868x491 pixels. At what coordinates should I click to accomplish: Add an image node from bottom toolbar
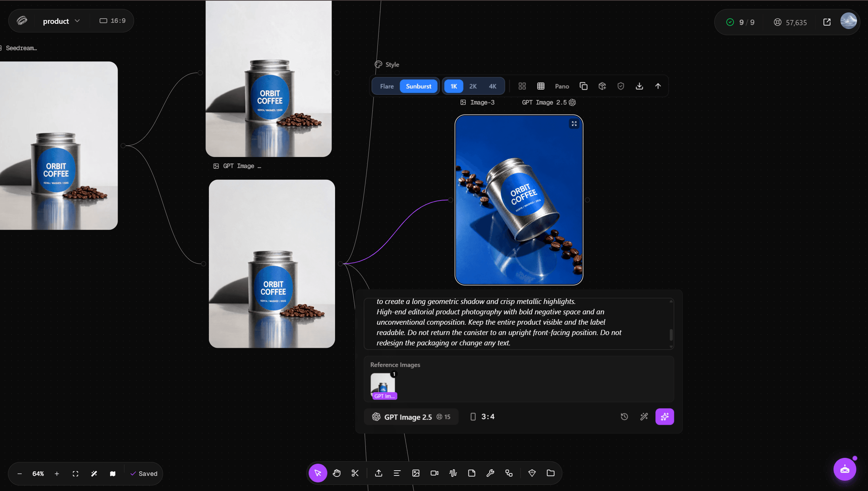click(x=416, y=473)
